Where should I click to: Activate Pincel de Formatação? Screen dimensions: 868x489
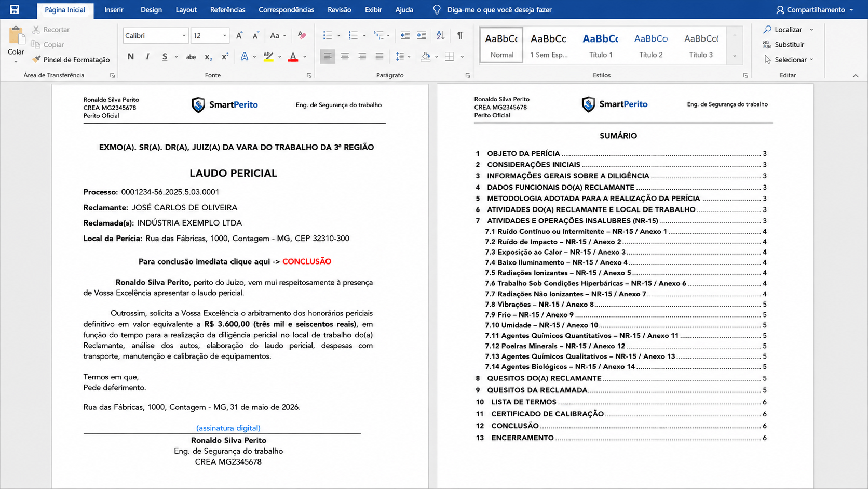[x=71, y=60]
